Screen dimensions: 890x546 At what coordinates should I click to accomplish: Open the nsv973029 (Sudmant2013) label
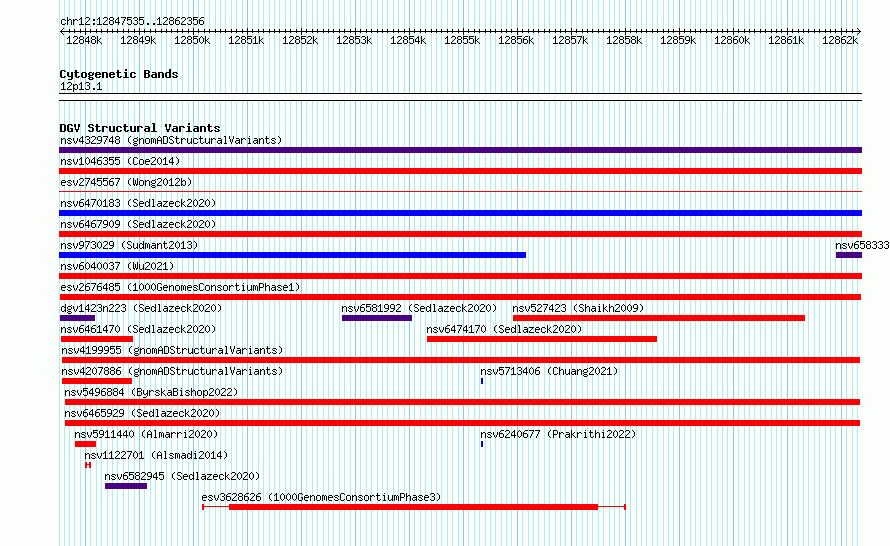[129, 245]
